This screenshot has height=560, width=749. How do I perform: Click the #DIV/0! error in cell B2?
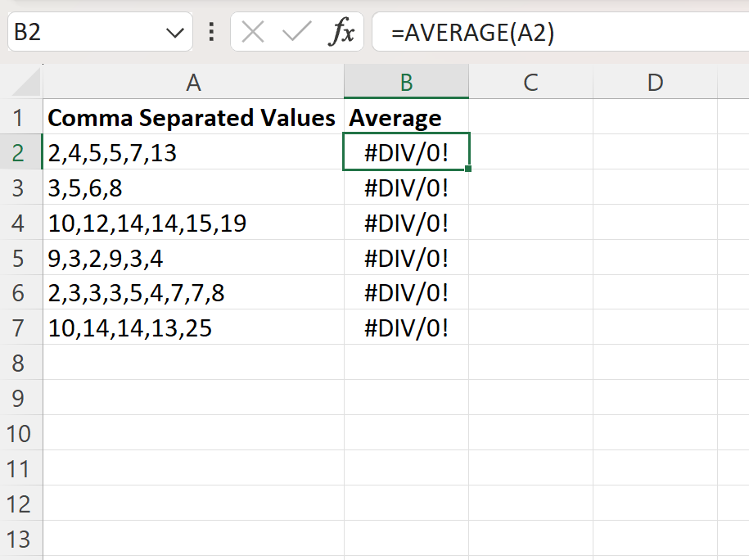tap(407, 152)
